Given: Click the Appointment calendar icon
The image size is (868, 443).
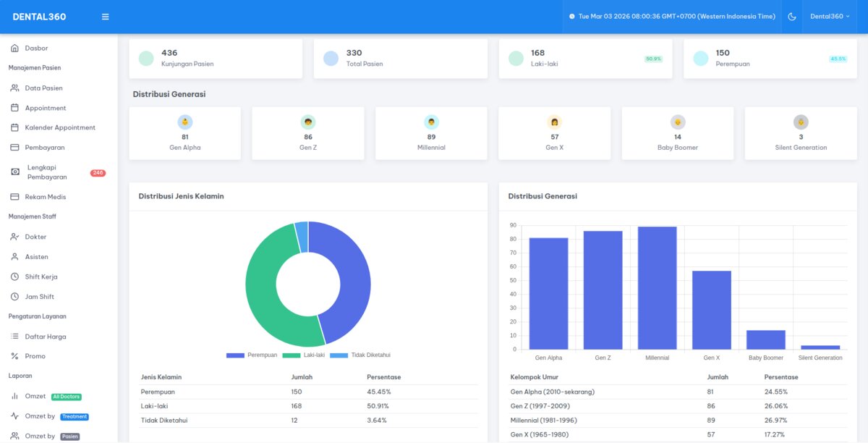Looking at the screenshot, I should (14, 108).
